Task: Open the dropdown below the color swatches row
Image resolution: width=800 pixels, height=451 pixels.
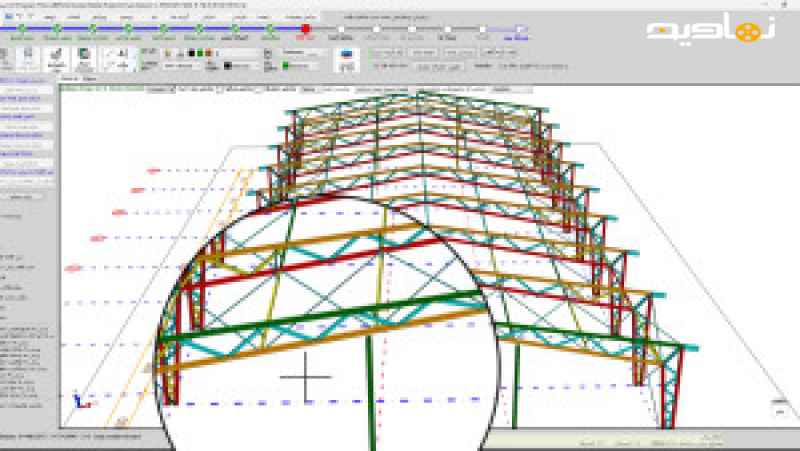Action: 180,66
